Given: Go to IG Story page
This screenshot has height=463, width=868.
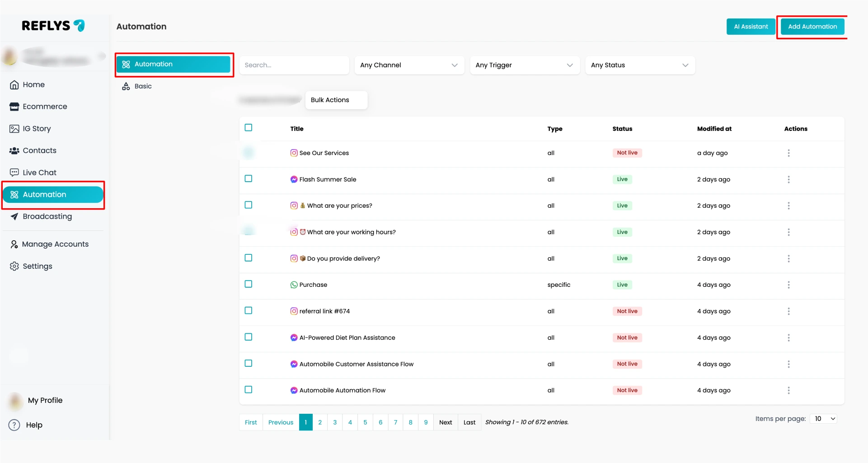Looking at the screenshot, I should [x=37, y=129].
